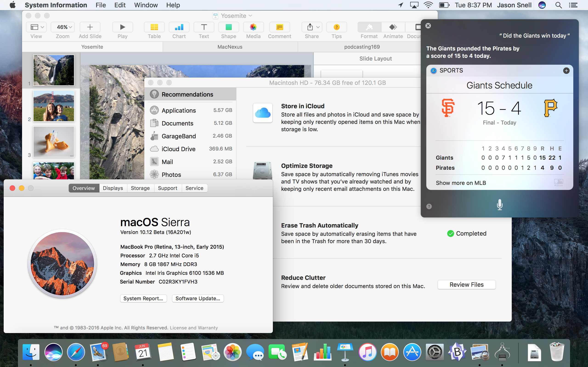Screen dimensions: 588x367
Task: Switch to the Storage tab in About This Mac
Action: pos(140,188)
